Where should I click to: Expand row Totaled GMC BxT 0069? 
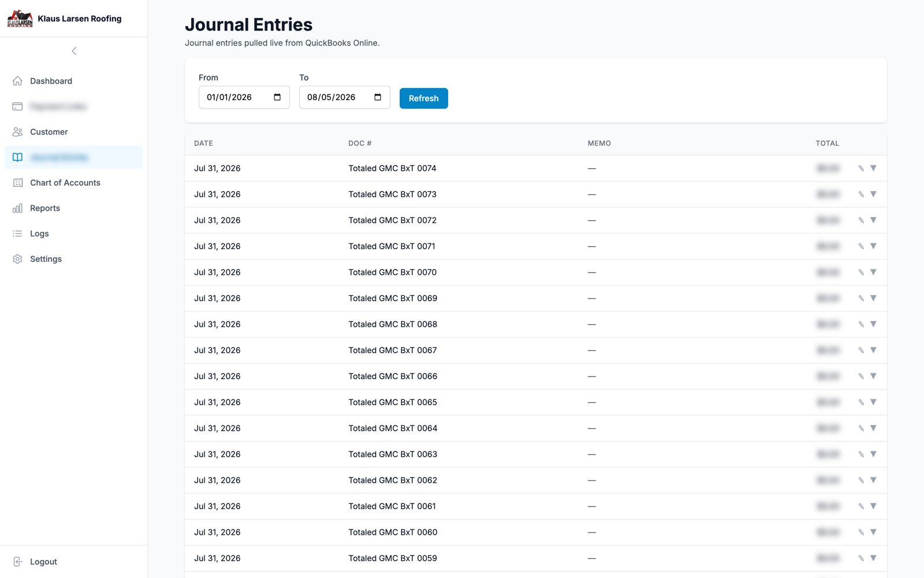(873, 298)
